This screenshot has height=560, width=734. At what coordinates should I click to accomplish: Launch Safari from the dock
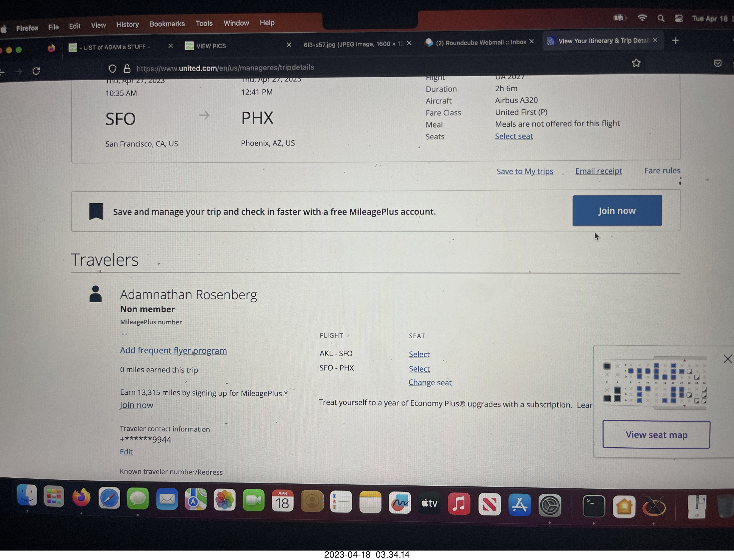click(109, 498)
